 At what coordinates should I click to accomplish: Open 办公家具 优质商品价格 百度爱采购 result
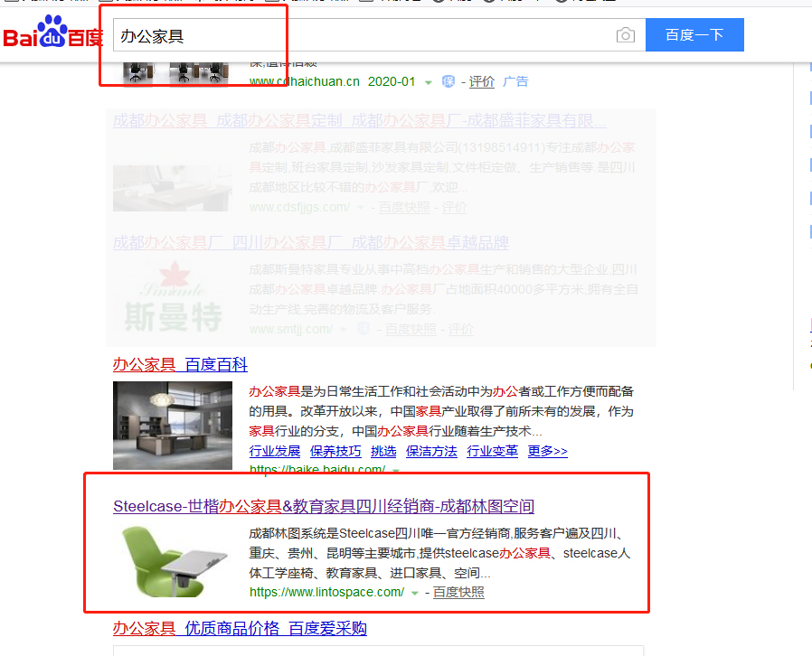click(x=240, y=628)
